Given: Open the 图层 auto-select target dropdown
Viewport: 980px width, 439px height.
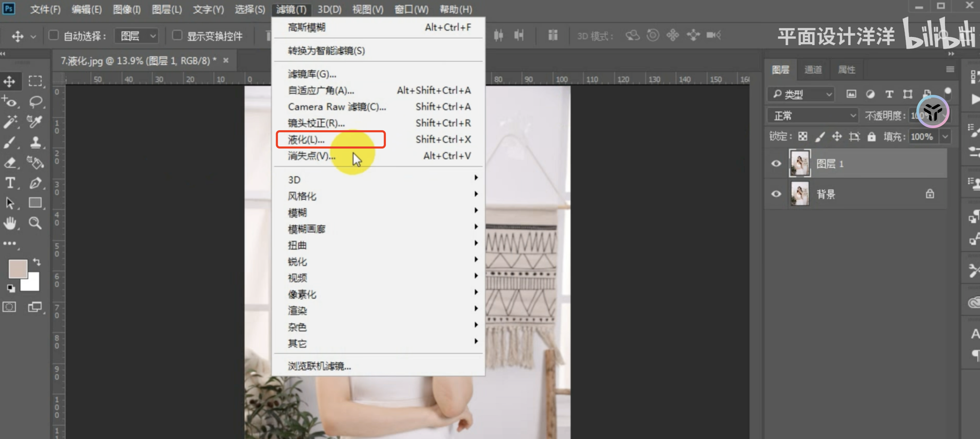Looking at the screenshot, I should (x=137, y=36).
